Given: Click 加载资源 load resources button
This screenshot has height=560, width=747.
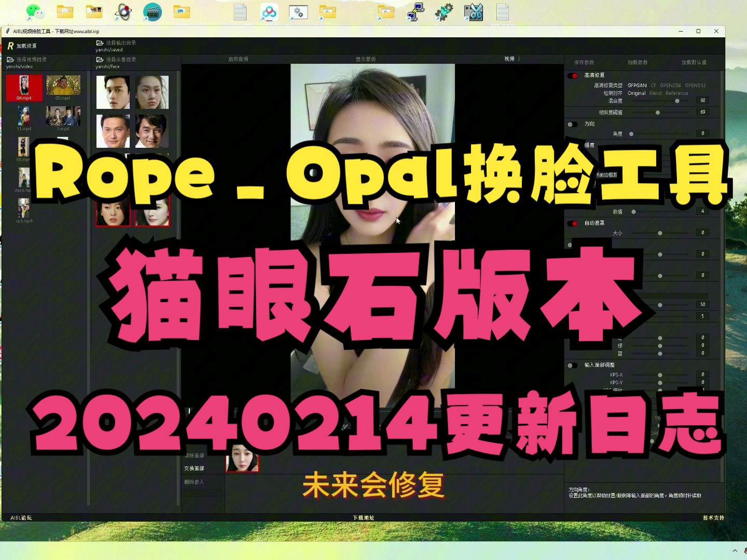Looking at the screenshot, I should 26,46.
